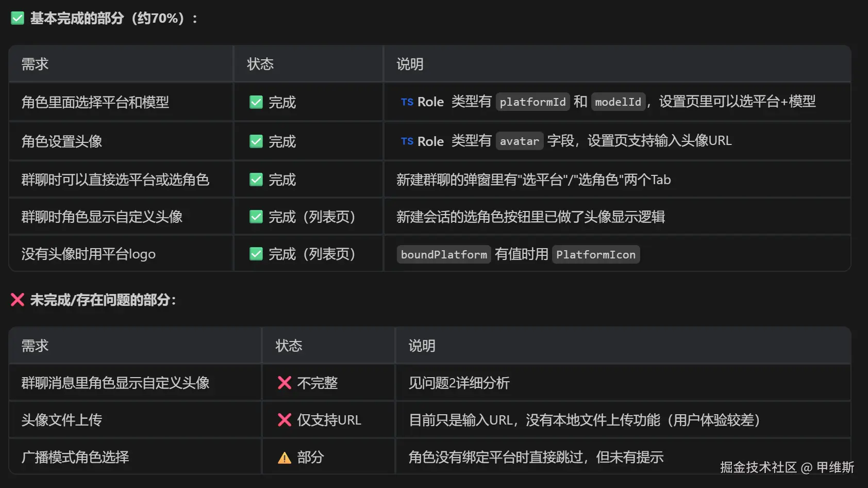Click green check for 没有头像时用平台logo row

(x=256, y=254)
